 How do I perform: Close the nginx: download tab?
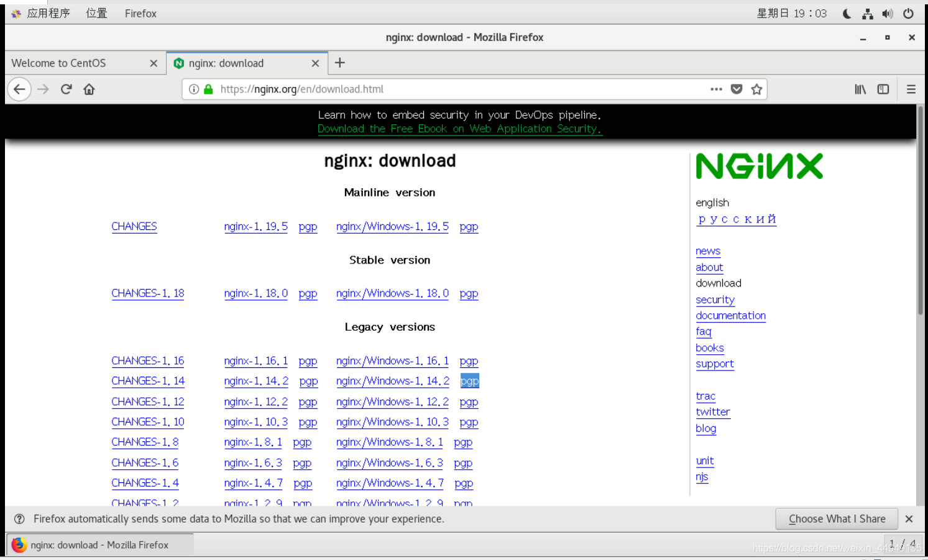[315, 63]
